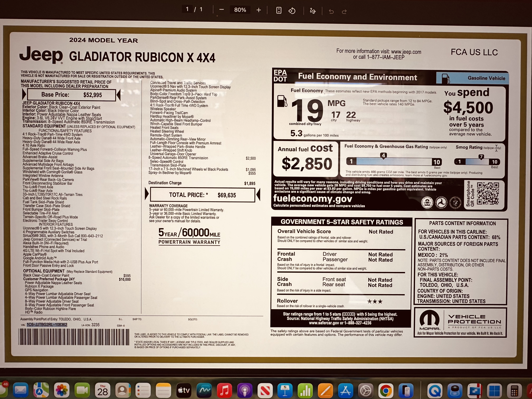Open Contacts from the dock
The height and width of the screenshot is (399, 532).
[x=123, y=390]
